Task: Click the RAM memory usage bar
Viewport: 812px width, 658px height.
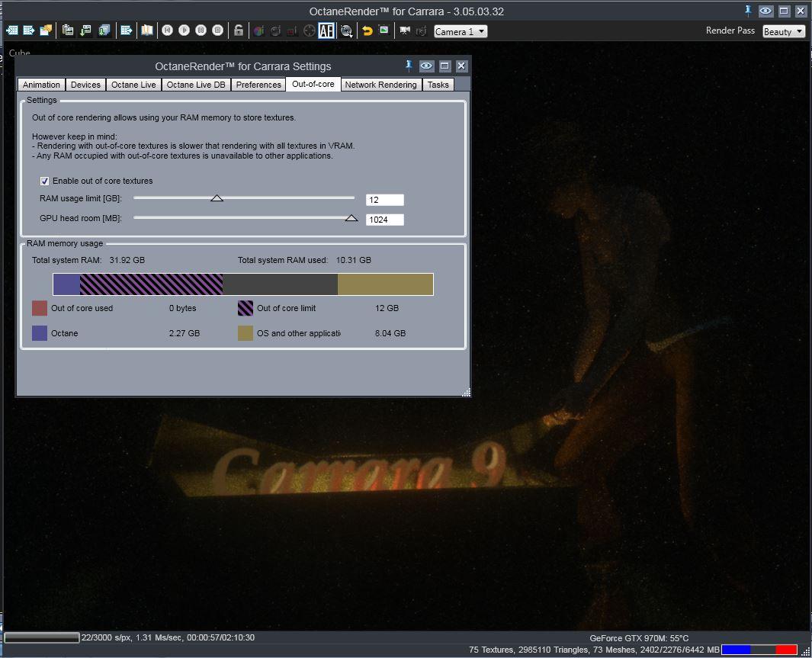Action: tap(243, 284)
